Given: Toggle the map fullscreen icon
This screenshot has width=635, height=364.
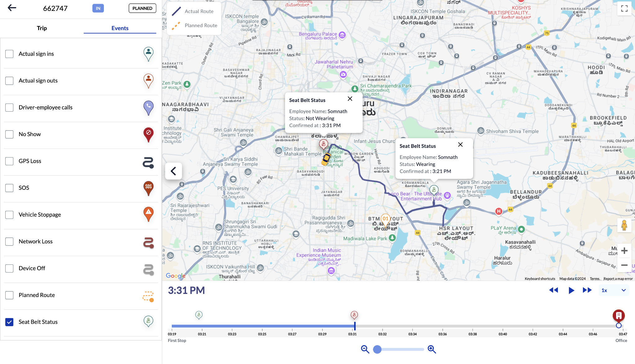Looking at the screenshot, I should click(624, 8).
